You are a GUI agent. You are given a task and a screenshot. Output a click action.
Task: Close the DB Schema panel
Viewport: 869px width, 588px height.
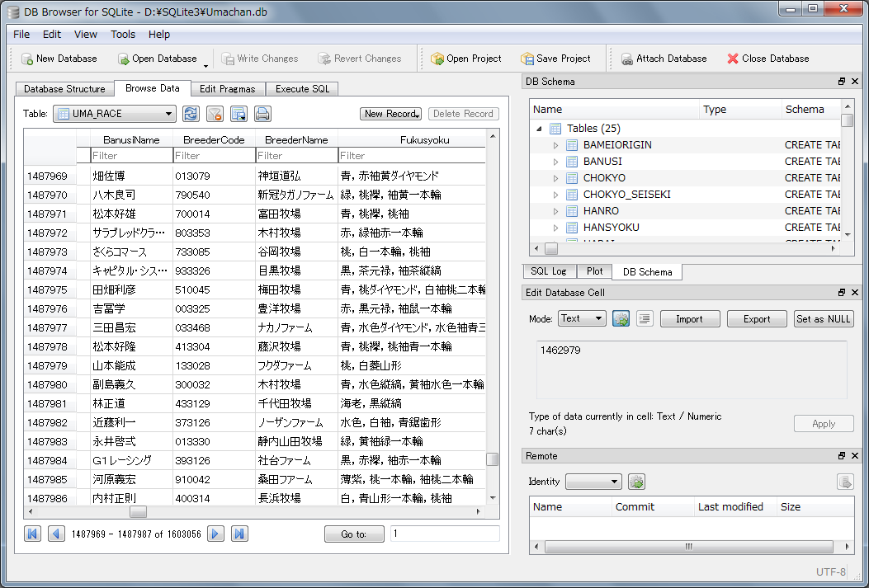click(855, 82)
